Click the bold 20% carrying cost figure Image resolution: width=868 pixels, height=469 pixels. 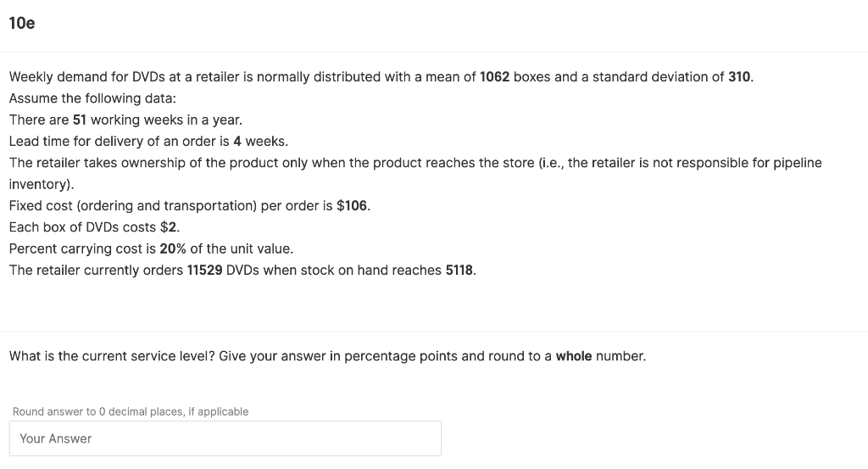[x=173, y=249]
